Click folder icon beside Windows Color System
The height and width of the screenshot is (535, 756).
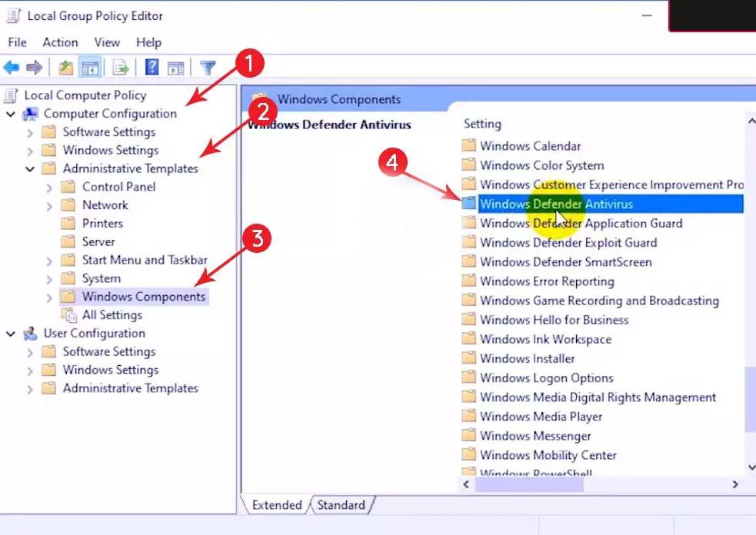point(468,164)
